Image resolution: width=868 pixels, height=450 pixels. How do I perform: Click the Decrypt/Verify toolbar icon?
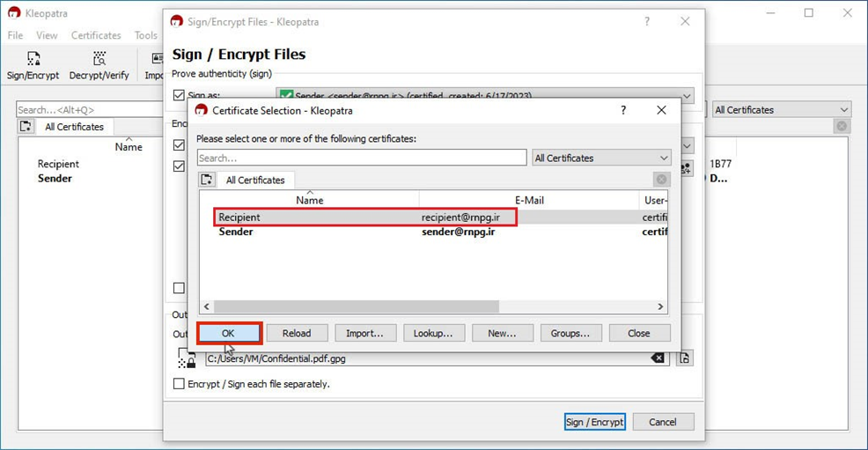coord(99,65)
